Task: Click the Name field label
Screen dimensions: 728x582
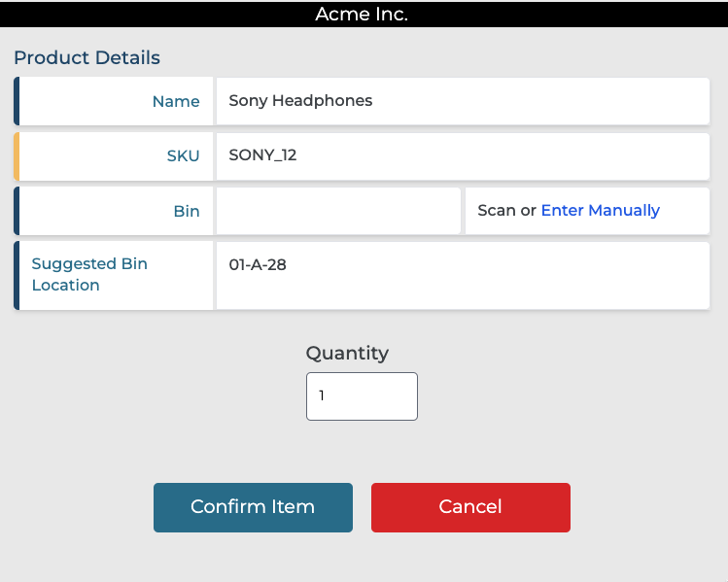Action: [x=176, y=102]
